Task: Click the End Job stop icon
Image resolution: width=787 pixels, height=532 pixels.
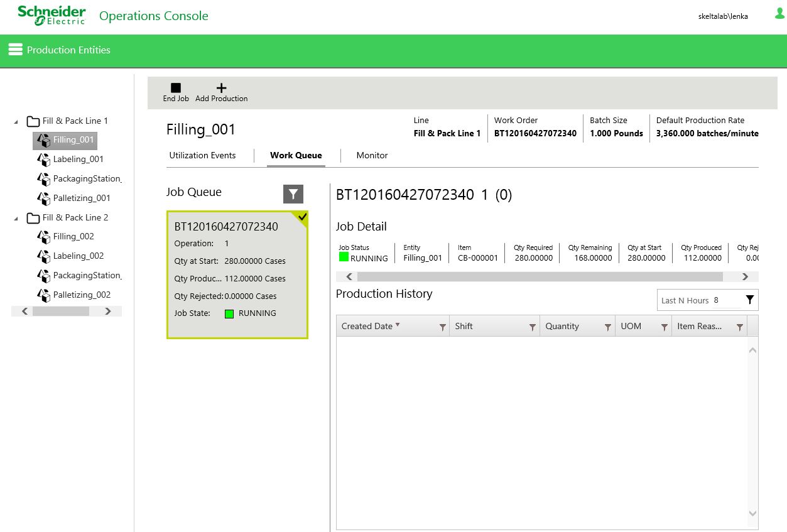Action: click(x=176, y=88)
